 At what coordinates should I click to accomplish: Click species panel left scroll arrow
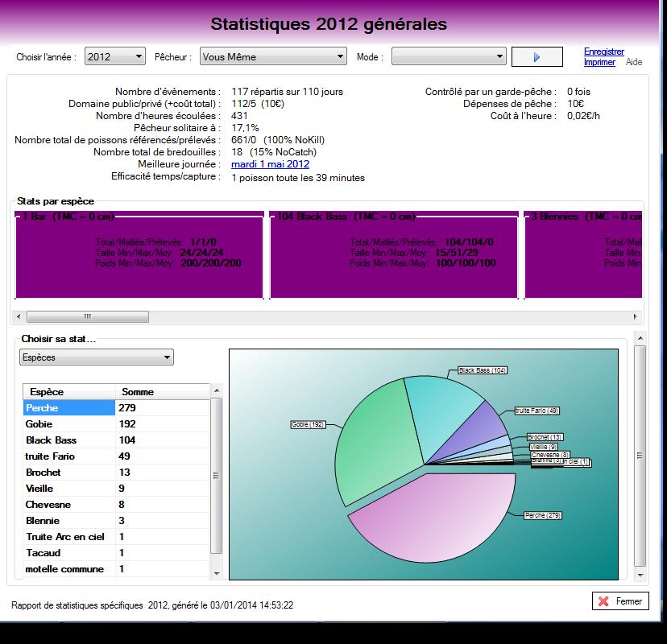(19, 316)
